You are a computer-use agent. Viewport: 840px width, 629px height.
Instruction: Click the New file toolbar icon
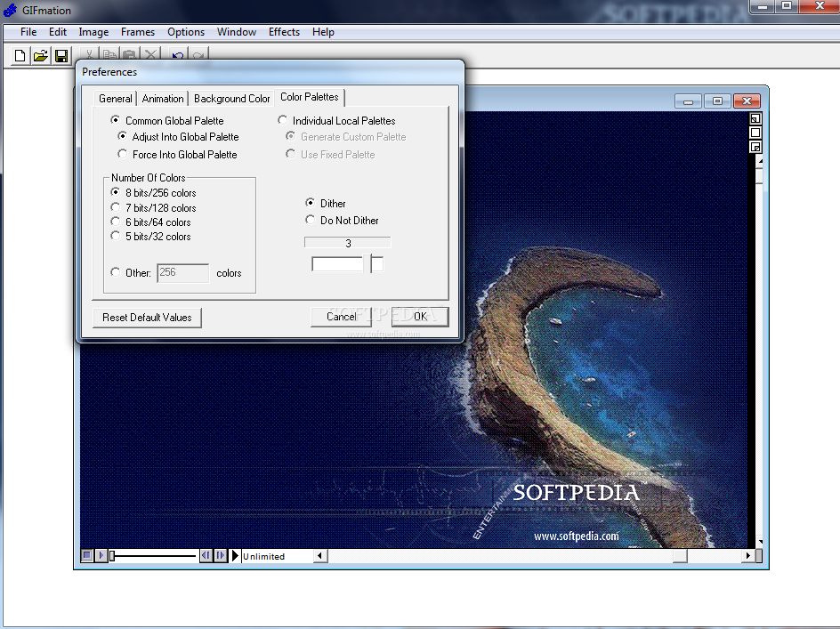pos(20,56)
